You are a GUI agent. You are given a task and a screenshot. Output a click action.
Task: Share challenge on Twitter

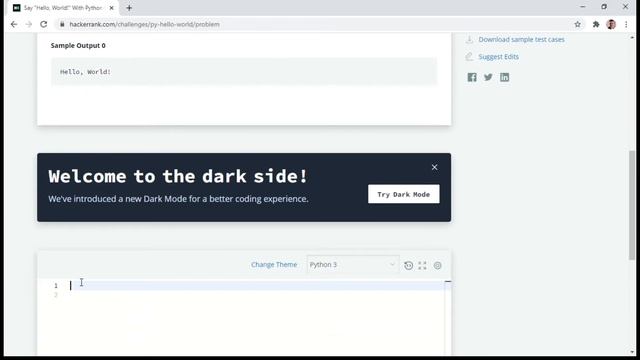click(x=488, y=77)
